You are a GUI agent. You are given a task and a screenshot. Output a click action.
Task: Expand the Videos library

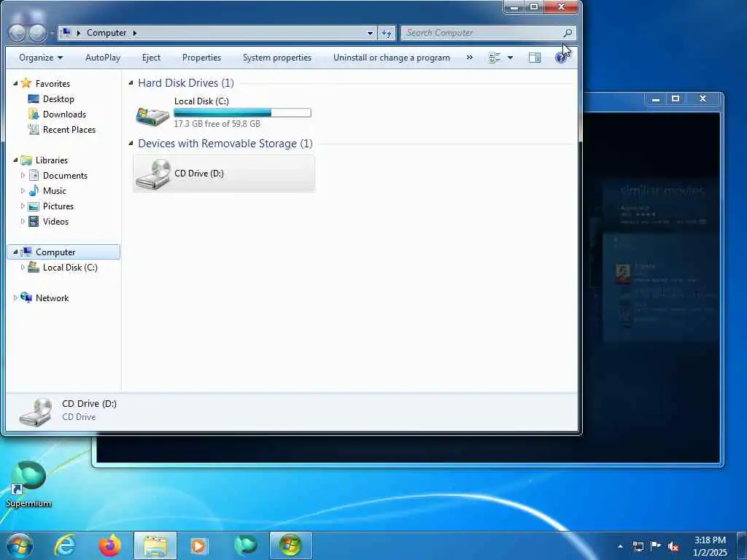pos(23,222)
